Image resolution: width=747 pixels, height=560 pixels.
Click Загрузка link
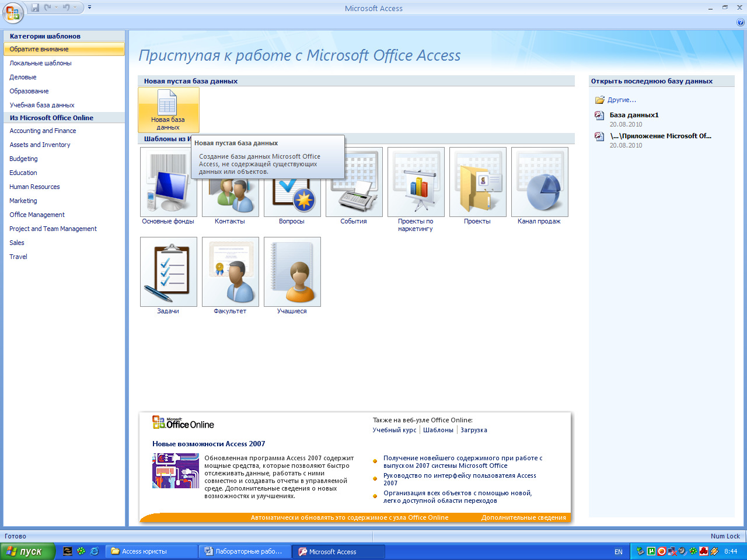[x=474, y=430]
